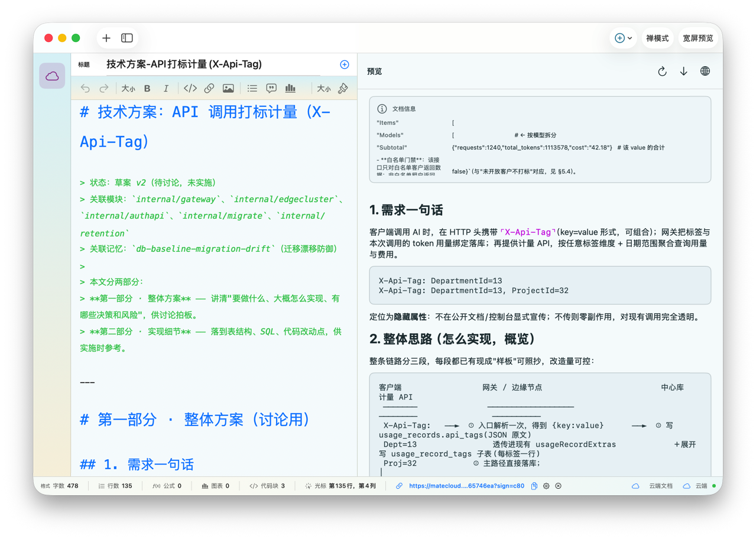Insert an image
The width and height of the screenshot is (756, 539).
[x=228, y=89]
